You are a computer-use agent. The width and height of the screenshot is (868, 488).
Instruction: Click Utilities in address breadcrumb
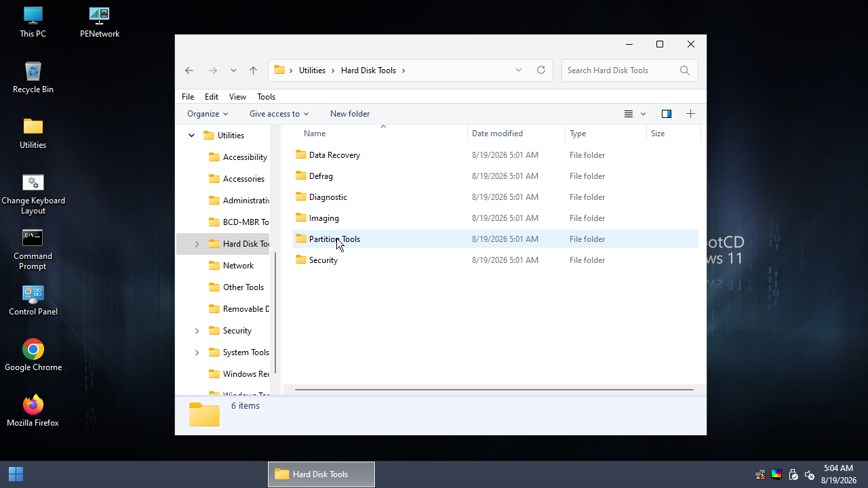[x=312, y=70]
